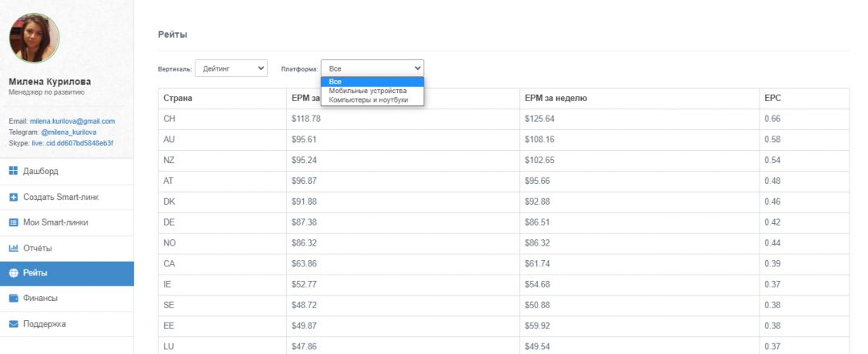Click the EPM за неделю column header
Image resolution: width=868 pixels, height=354 pixels.
(x=556, y=98)
